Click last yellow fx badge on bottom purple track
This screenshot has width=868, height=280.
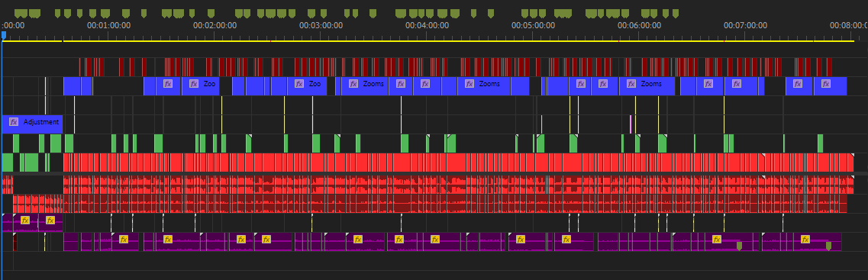click(x=805, y=240)
